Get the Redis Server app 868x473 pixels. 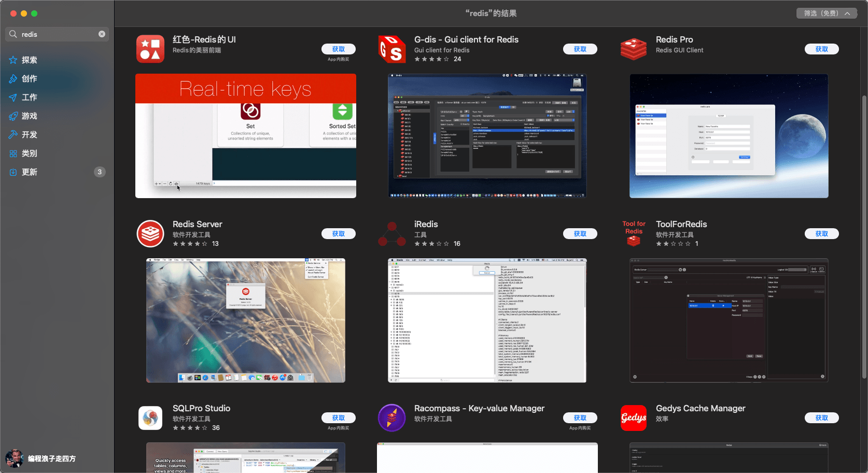(339, 234)
